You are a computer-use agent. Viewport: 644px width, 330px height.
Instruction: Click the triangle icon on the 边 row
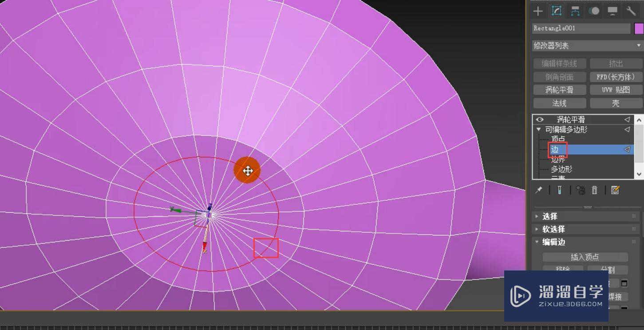click(627, 150)
